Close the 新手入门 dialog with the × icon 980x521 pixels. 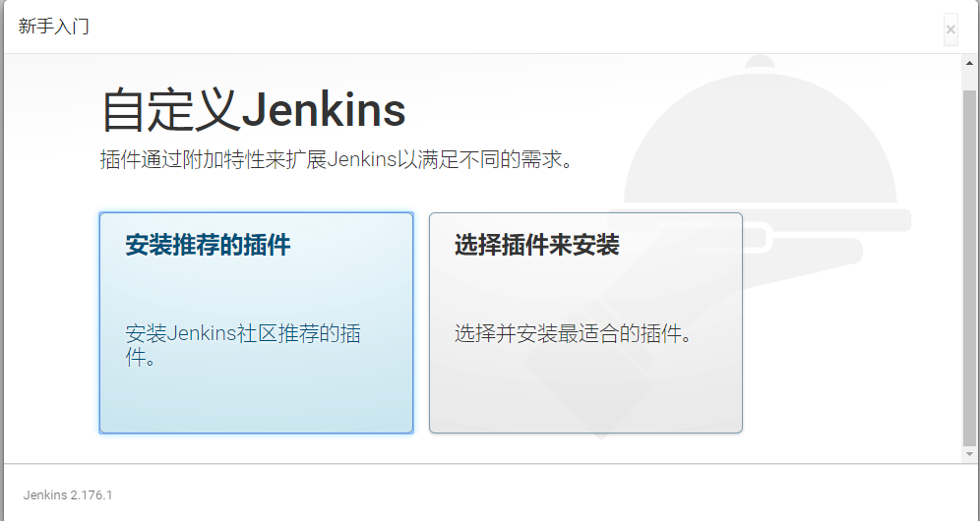(950, 29)
